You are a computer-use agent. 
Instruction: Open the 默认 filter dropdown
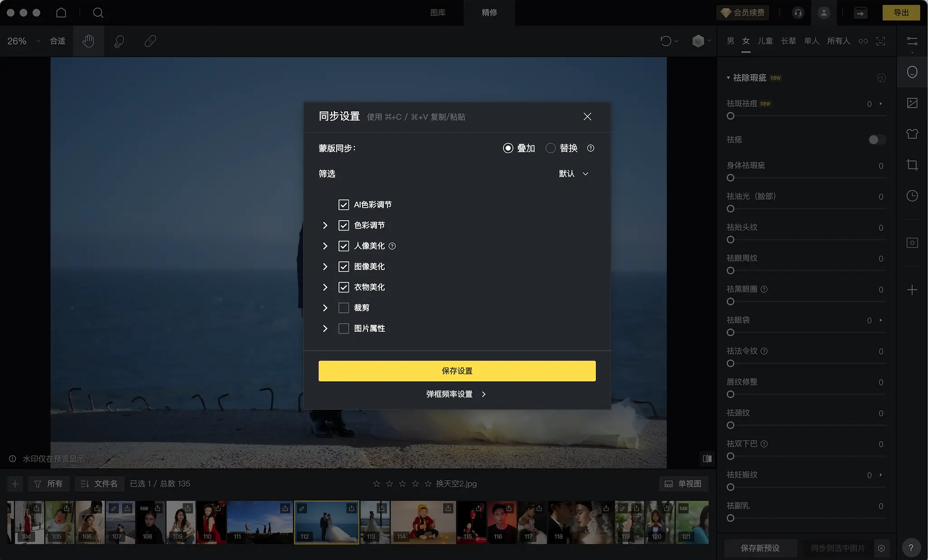[574, 174]
